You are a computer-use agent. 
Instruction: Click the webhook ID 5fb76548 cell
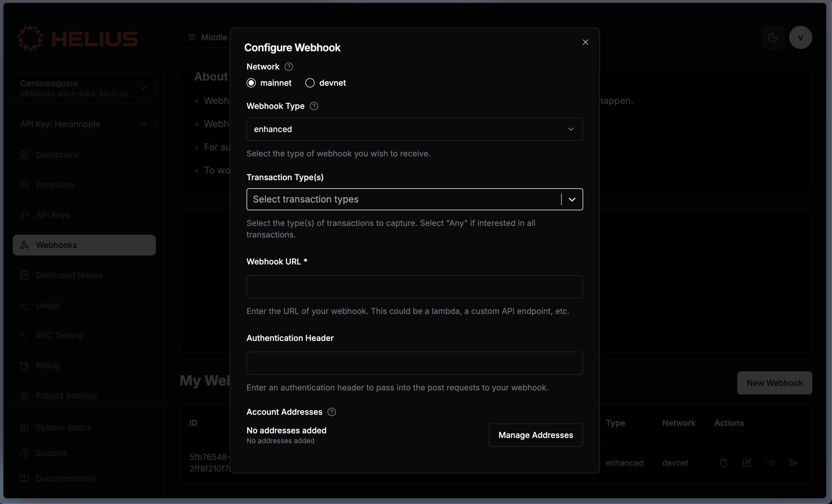click(x=209, y=463)
